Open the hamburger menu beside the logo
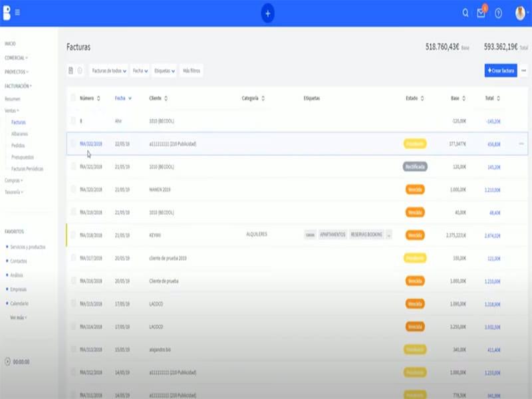 pyautogui.click(x=17, y=13)
